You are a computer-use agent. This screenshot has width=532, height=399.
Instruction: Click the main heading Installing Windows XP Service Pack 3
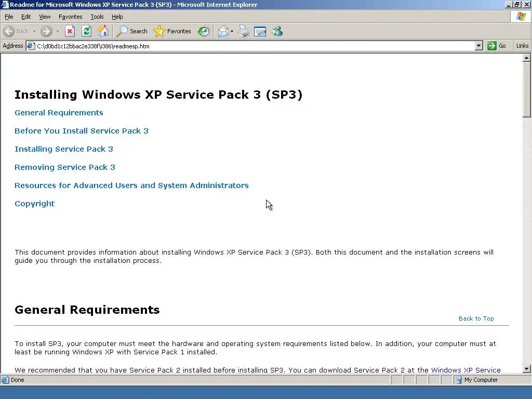(x=158, y=95)
